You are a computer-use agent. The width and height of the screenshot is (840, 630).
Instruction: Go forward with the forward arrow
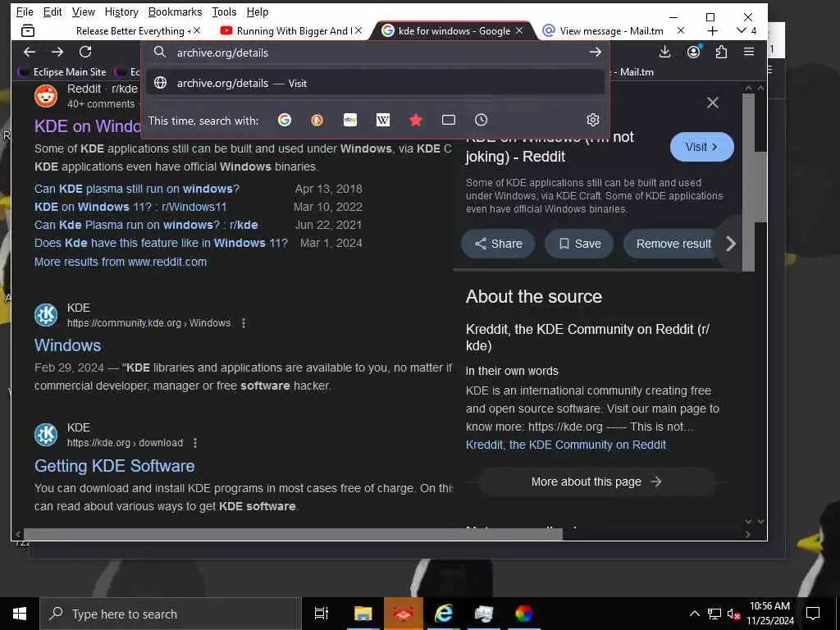(x=57, y=52)
